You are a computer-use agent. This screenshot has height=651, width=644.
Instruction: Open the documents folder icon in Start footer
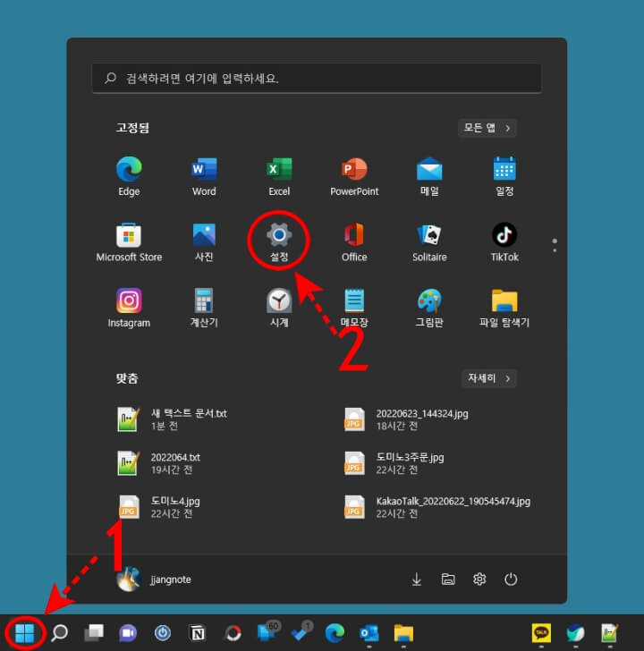point(448,579)
